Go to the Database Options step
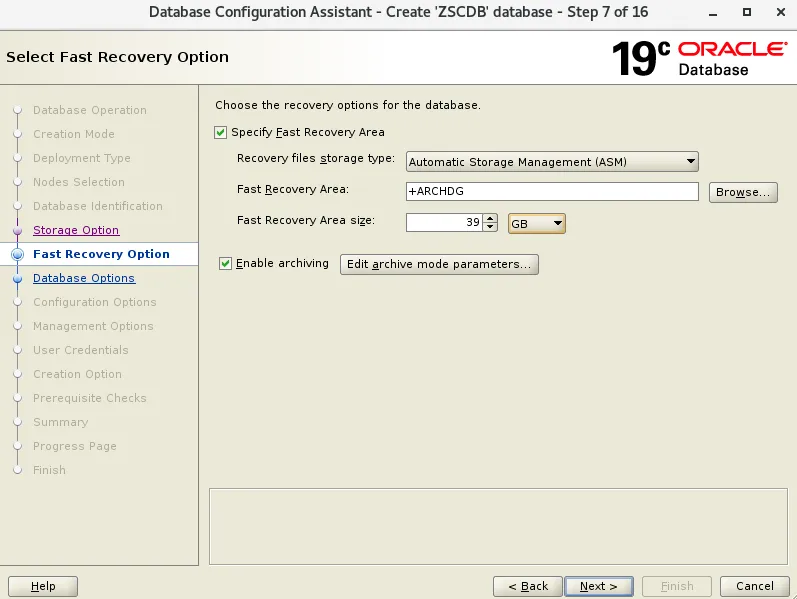This screenshot has width=797, height=599. 84,278
